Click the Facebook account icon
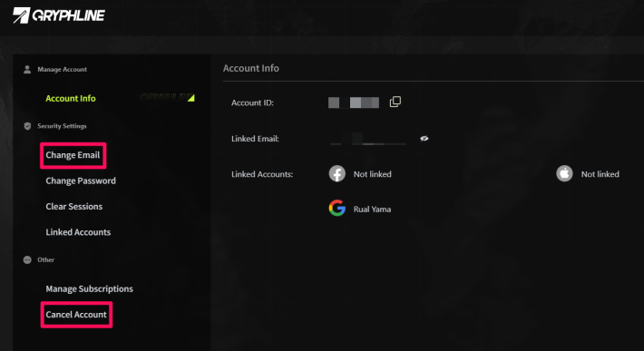Viewport: 644px width, 351px height. 337,173
